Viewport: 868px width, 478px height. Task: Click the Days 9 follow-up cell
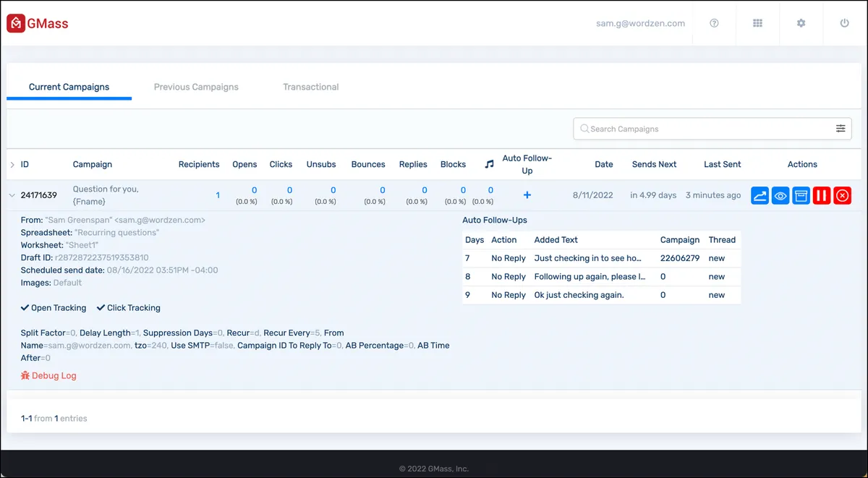click(467, 295)
